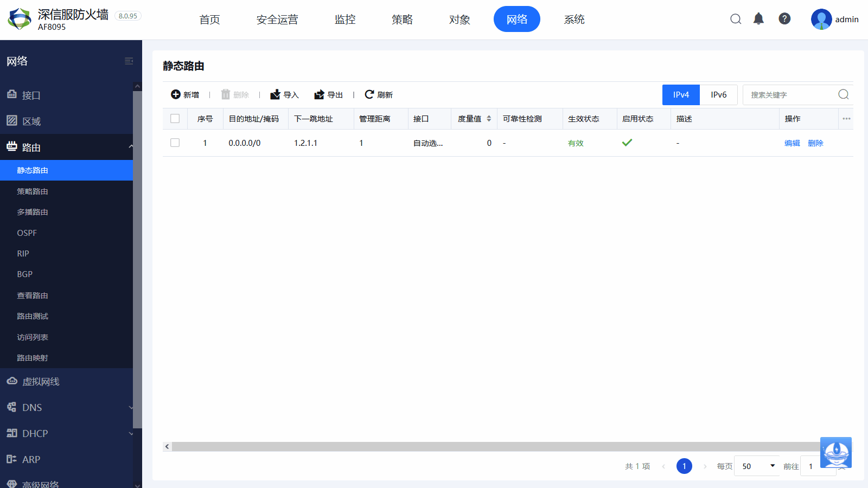Collapse the 网络 sidebar menu icon
The image size is (868, 488).
pos(129,61)
